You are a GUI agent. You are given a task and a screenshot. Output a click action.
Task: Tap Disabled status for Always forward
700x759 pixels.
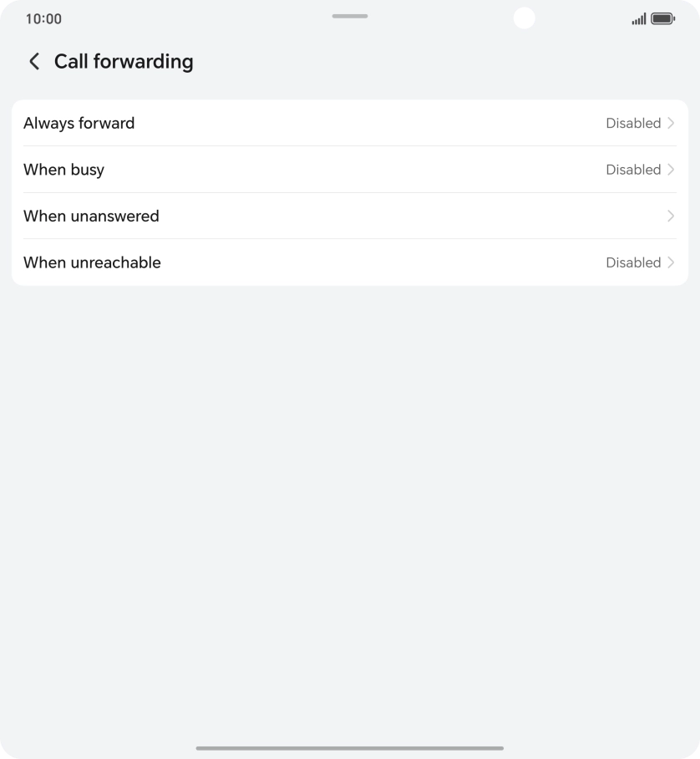click(x=633, y=123)
